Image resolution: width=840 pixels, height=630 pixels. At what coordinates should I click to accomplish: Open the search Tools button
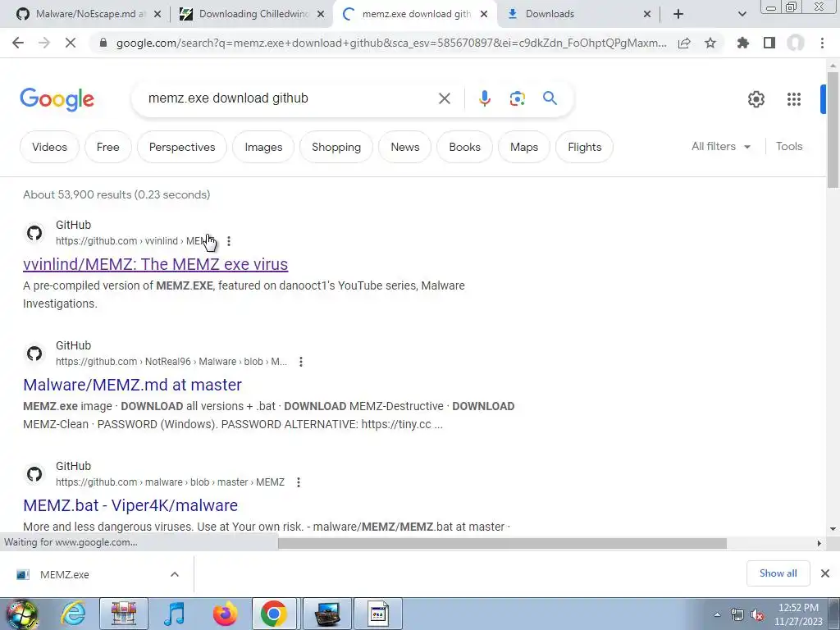(x=789, y=146)
